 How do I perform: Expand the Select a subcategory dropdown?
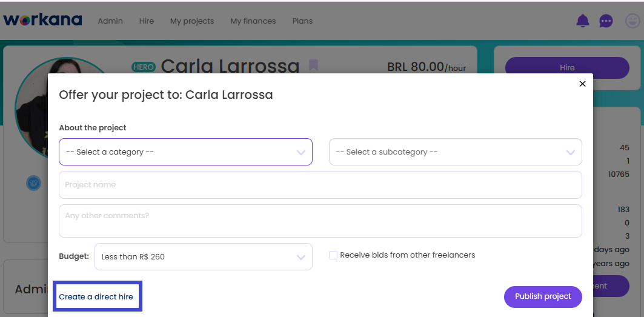coord(456,152)
